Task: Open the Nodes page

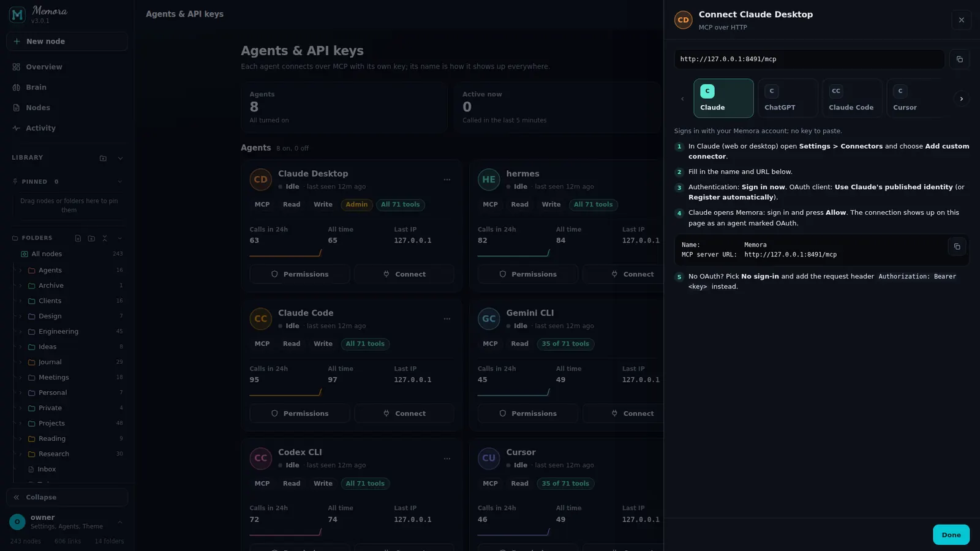Action: (x=67, y=108)
